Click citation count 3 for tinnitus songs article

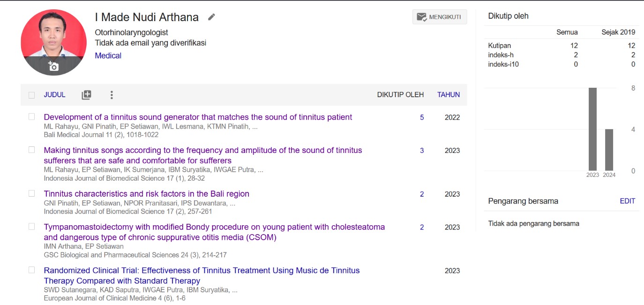(422, 151)
